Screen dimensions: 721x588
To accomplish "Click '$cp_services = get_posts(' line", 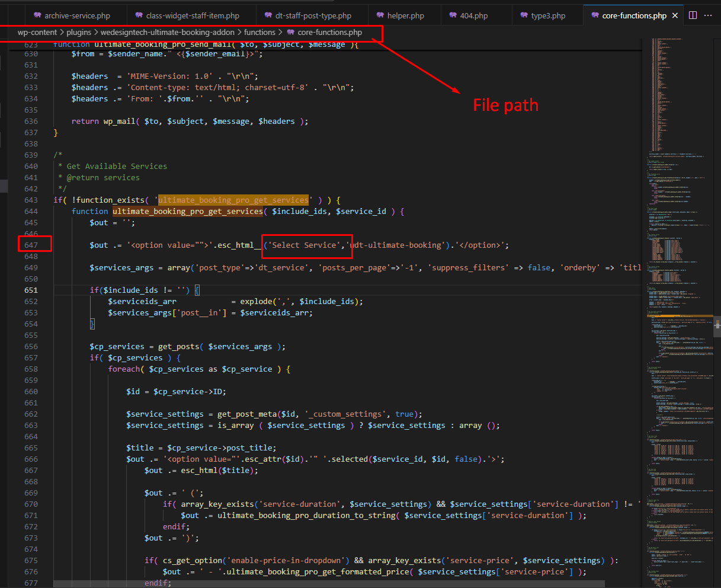I will click(x=187, y=346).
